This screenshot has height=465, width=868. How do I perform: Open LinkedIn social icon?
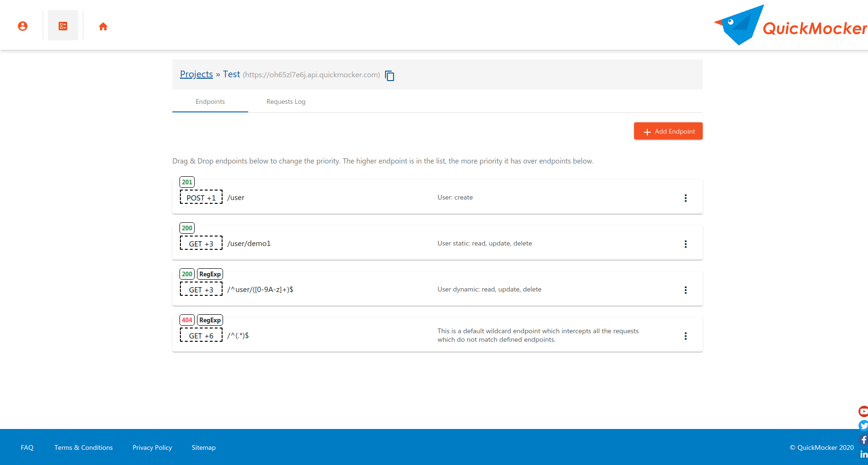pyautogui.click(x=864, y=454)
